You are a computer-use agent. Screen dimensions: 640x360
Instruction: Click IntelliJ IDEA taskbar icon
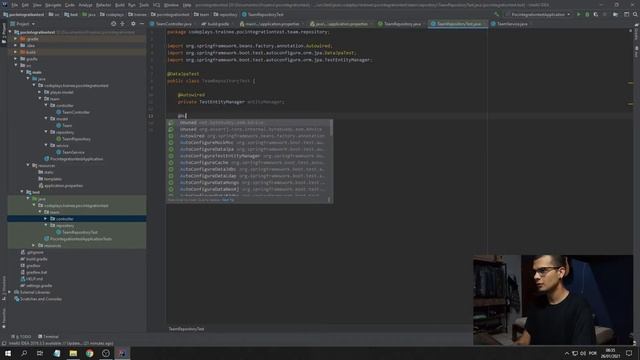(122, 353)
